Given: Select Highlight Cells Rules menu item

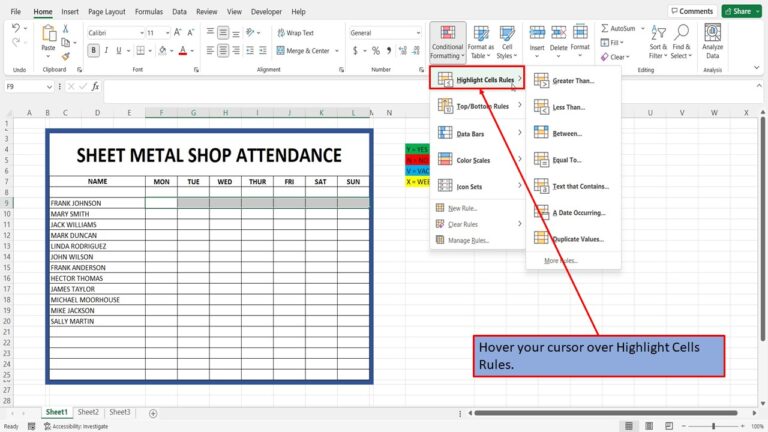Looking at the screenshot, I should (478, 78).
